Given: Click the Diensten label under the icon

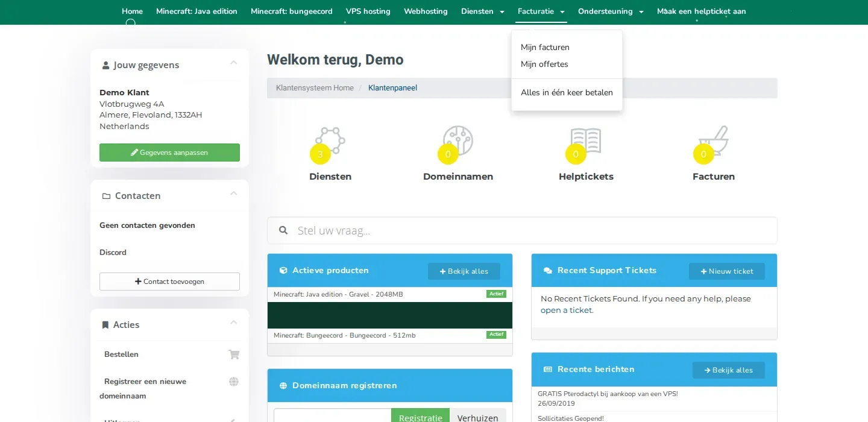Looking at the screenshot, I should (330, 177).
